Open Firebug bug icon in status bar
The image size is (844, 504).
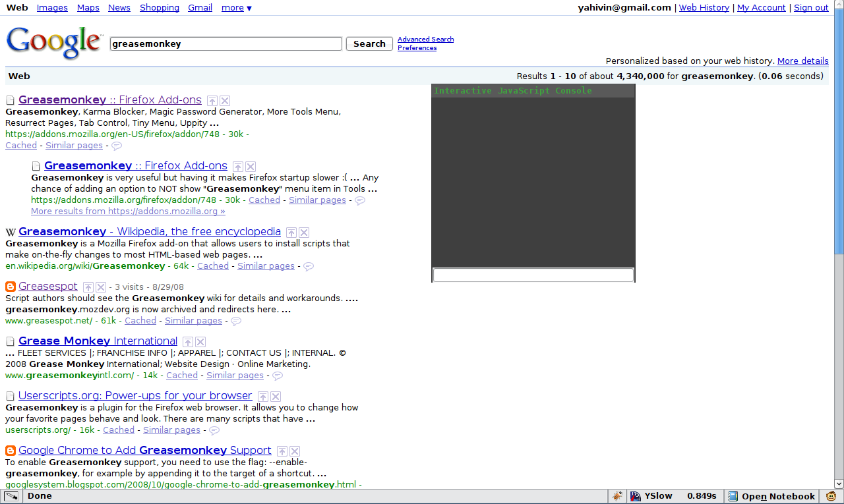tap(617, 496)
